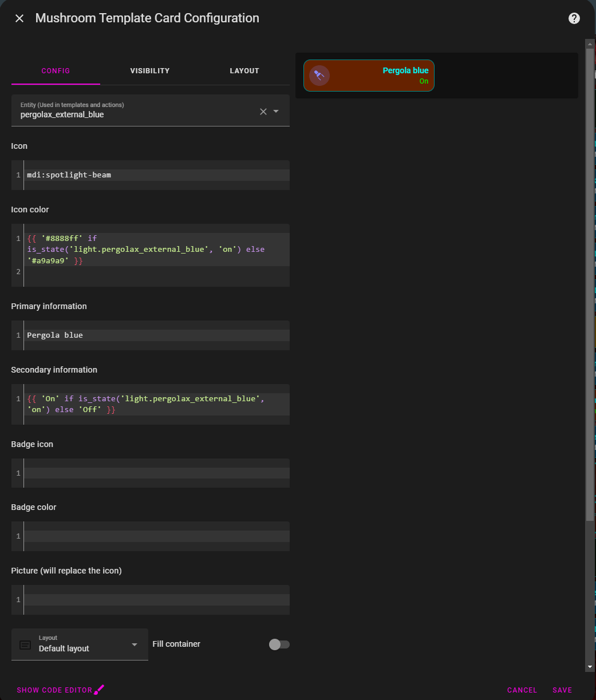Click the layout icon beside Default layout

[x=25, y=644]
